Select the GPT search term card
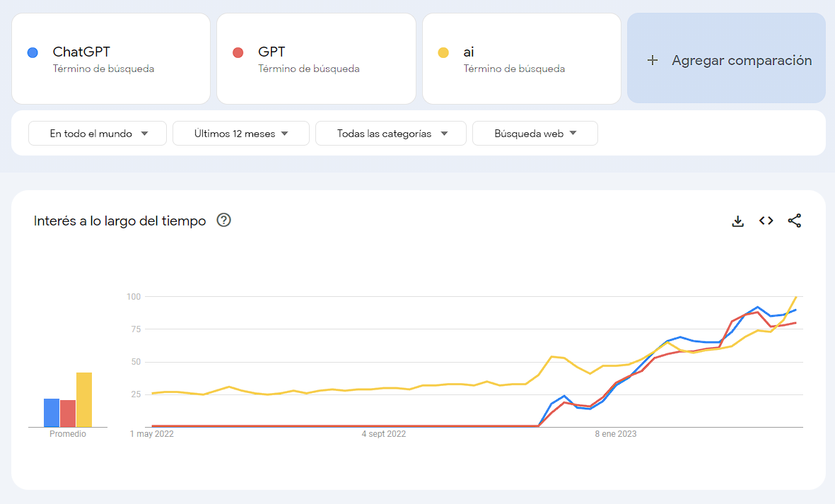 [316, 59]
